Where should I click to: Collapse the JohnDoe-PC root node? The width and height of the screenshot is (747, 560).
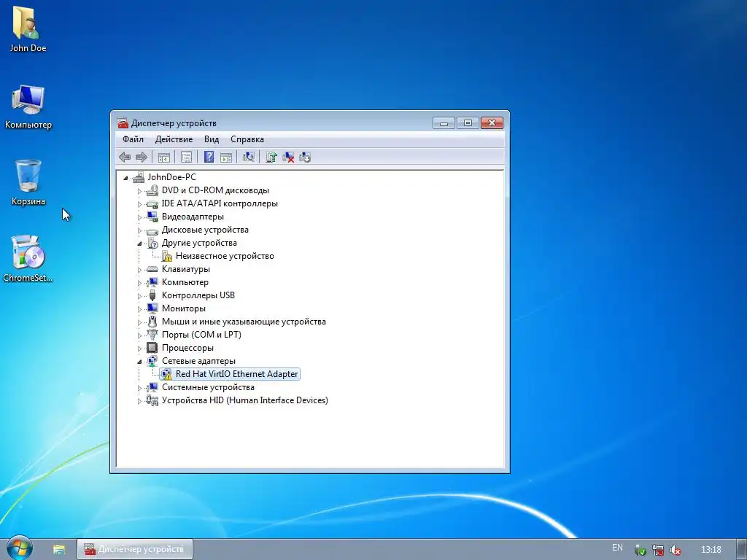tap(125, 178)
